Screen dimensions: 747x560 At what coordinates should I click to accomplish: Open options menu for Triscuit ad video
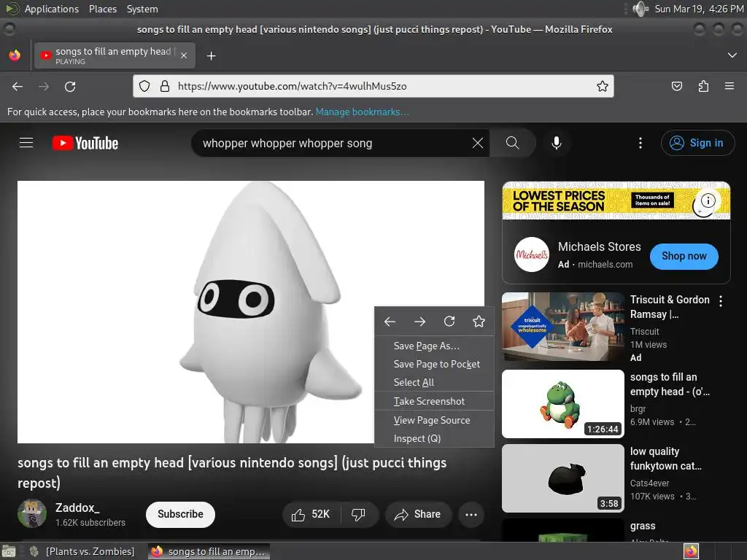721,301
